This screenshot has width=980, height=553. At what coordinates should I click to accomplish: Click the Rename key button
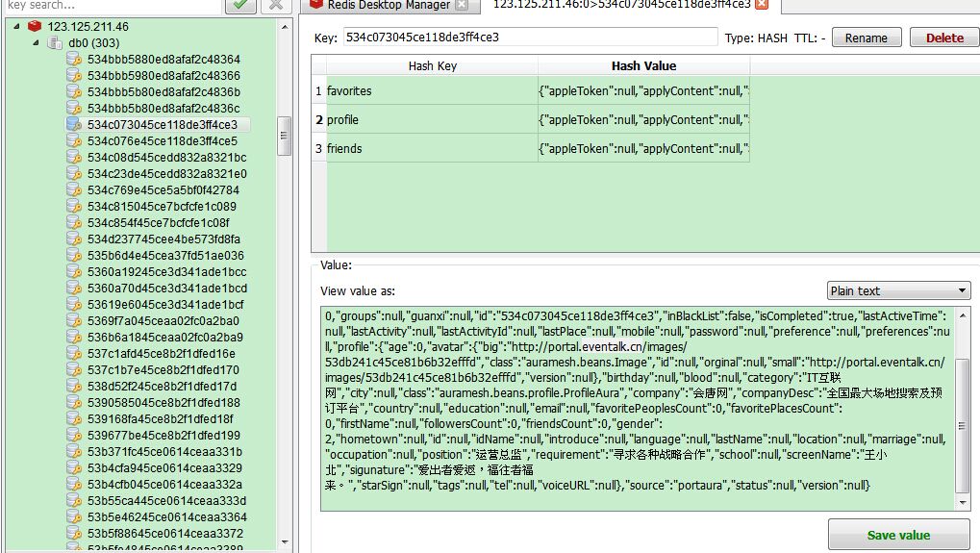(x=867, y=38)
